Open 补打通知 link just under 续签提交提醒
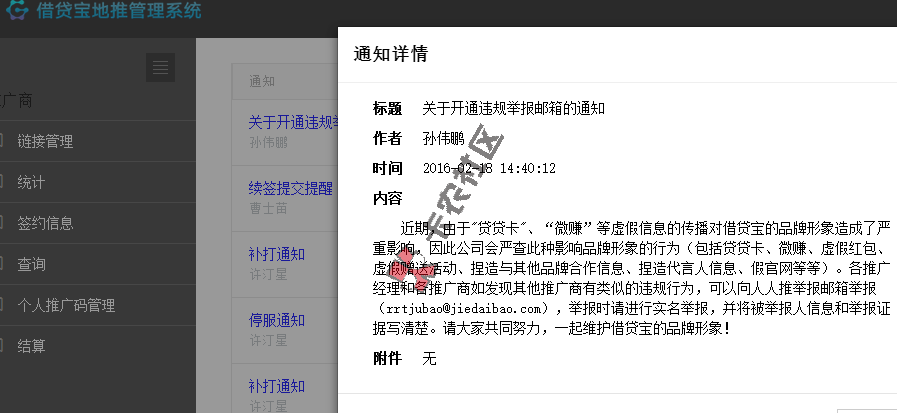This screenshot has height=413, width=897. [276, 254]
